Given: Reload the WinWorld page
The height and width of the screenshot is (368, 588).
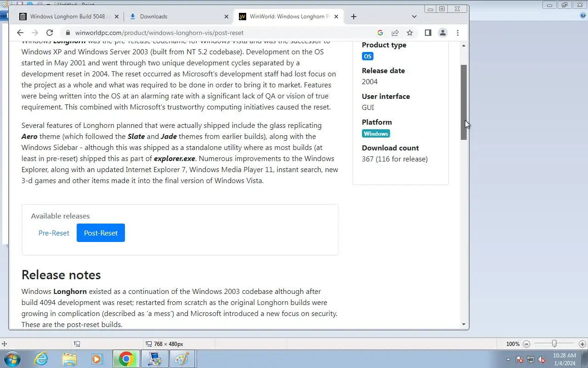Looking at the screenshot, I should click(50, 33).
